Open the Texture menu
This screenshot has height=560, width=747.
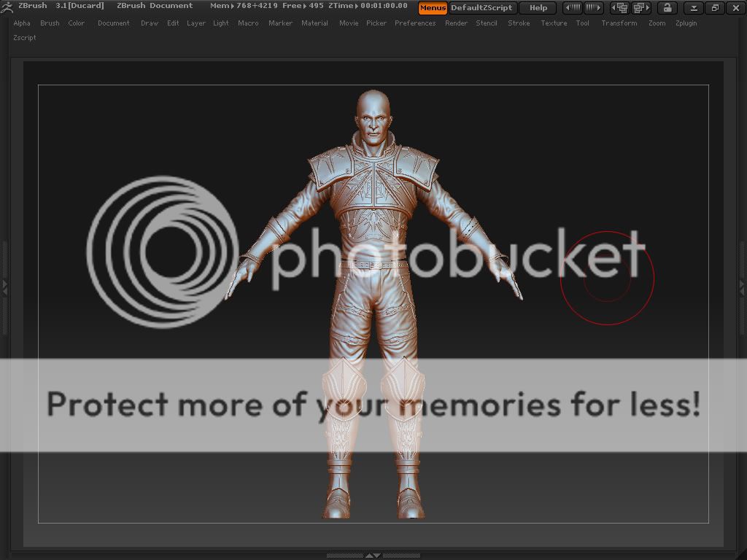(554, 23)
